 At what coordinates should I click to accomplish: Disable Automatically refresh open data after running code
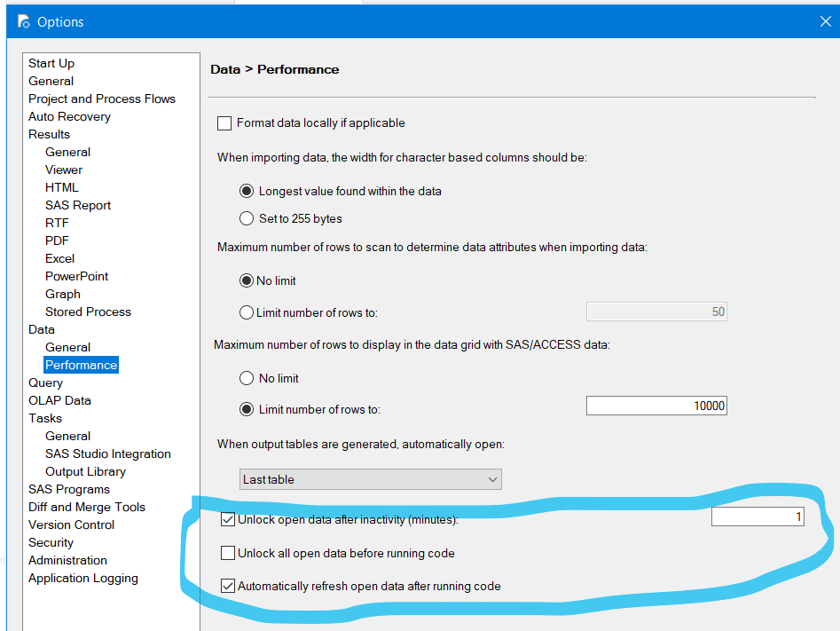tap(228, 586)
